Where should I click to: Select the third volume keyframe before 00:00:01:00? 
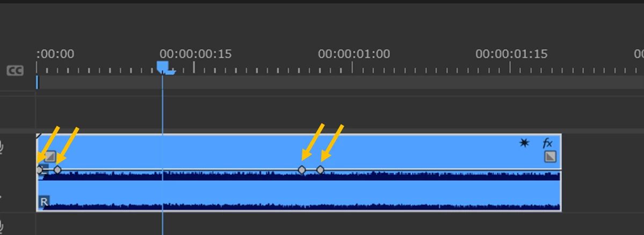(x=302, y=169)
